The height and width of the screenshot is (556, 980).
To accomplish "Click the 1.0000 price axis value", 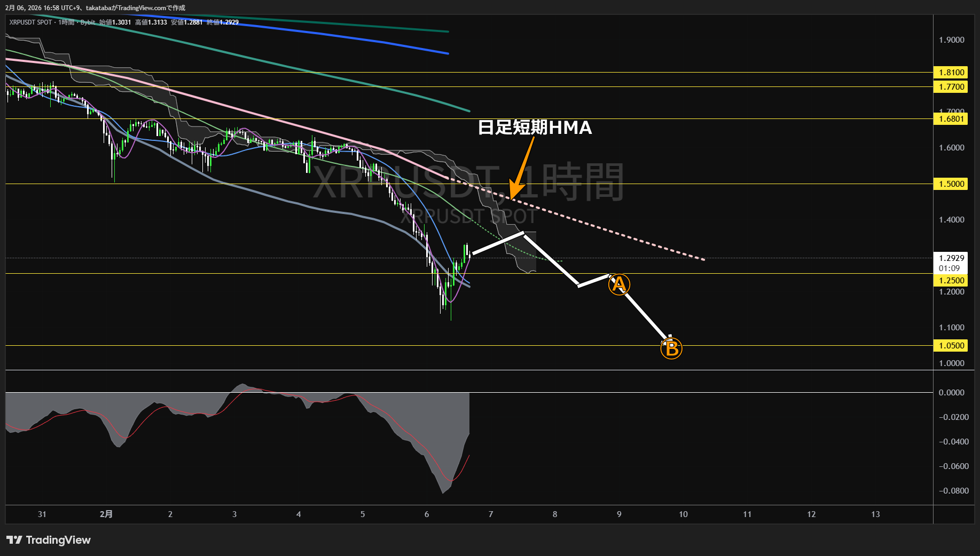I will [952, 363].
